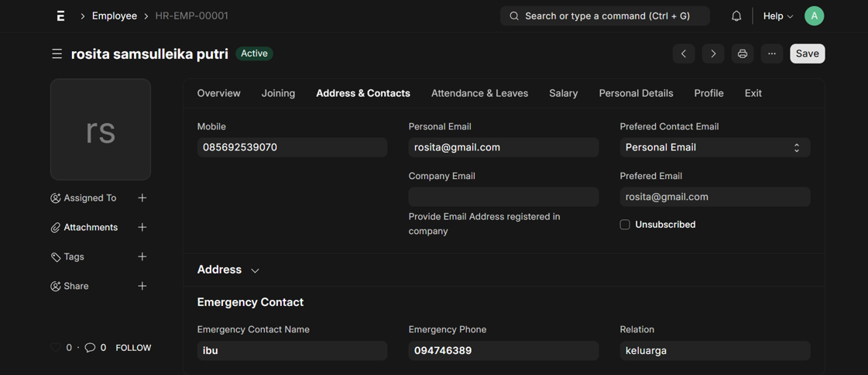868x375 pixels.
Task: Edit the Emergency Contact Name field
Action: [x=292, y=351]
